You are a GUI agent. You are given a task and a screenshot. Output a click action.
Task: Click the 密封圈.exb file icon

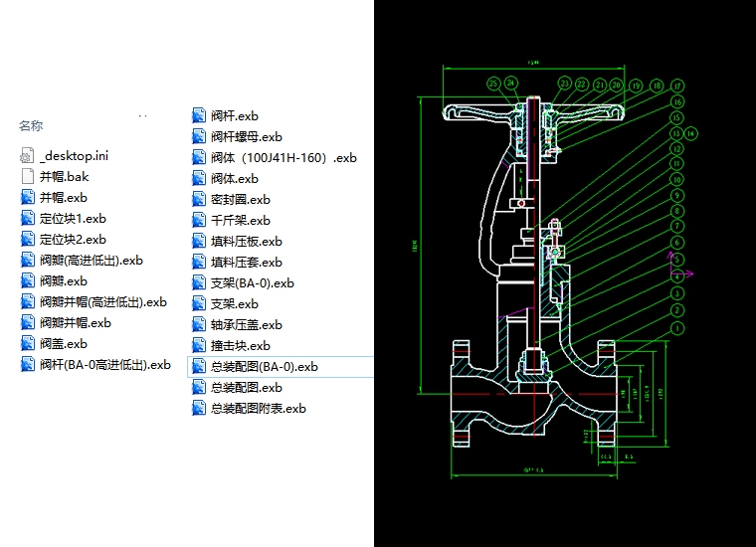pos(199,199)
